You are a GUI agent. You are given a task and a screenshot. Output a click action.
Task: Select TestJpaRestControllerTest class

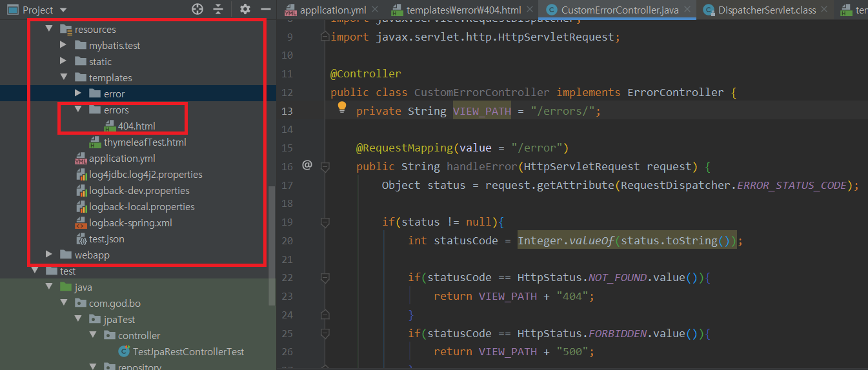pos(188,351)
